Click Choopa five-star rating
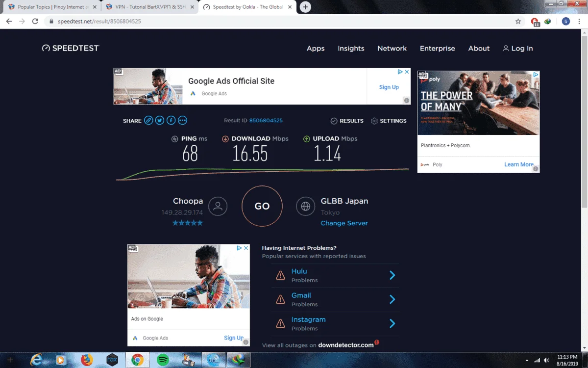The width and height of the screenshot is (588, 368). pos(188,223)
